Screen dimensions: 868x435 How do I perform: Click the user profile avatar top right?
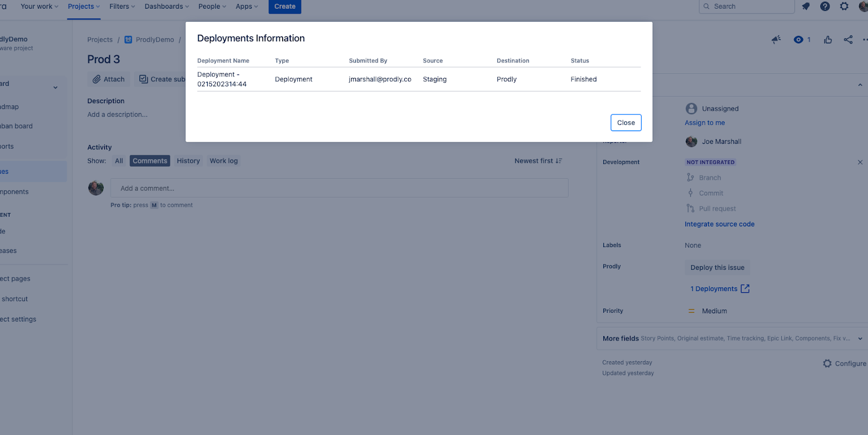coord(863,7)
